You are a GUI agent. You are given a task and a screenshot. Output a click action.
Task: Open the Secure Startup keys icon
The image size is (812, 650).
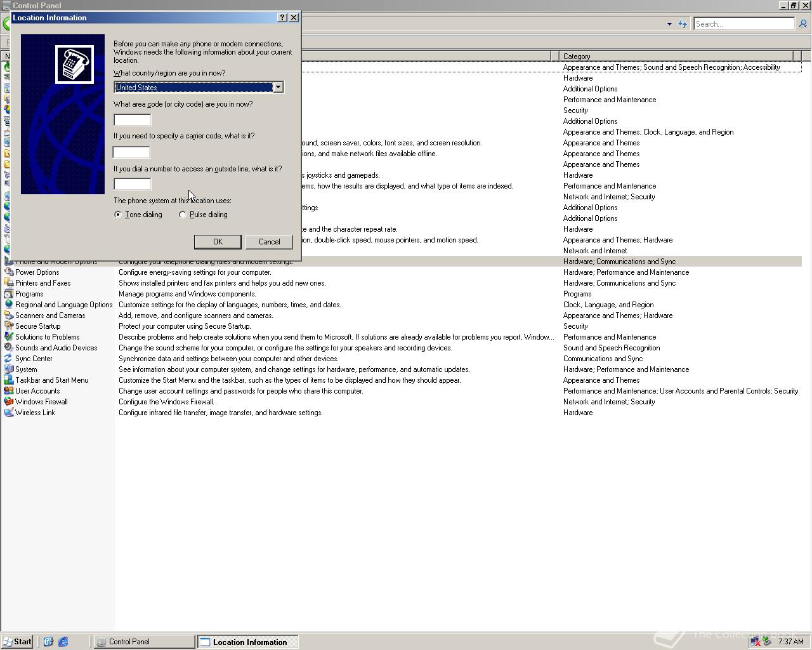tap(8, 326)
